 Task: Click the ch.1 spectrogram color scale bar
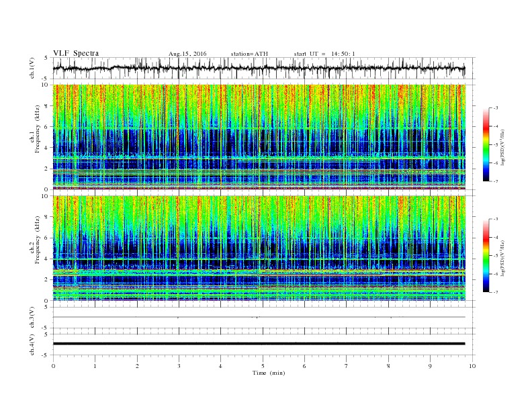(x=486, y=144)
